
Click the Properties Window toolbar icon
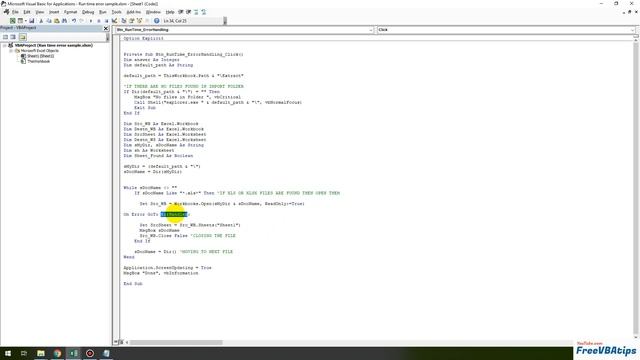131,21
